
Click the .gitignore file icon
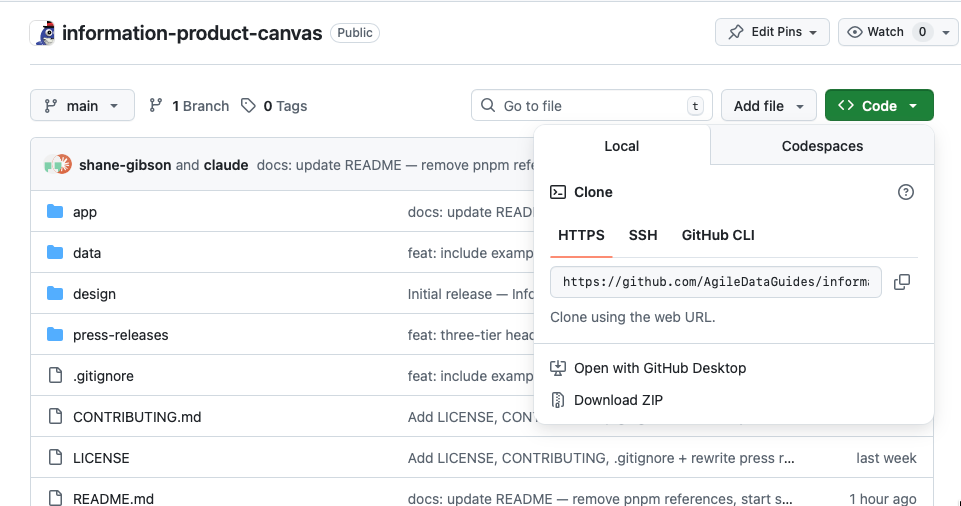tap(55, 376)
